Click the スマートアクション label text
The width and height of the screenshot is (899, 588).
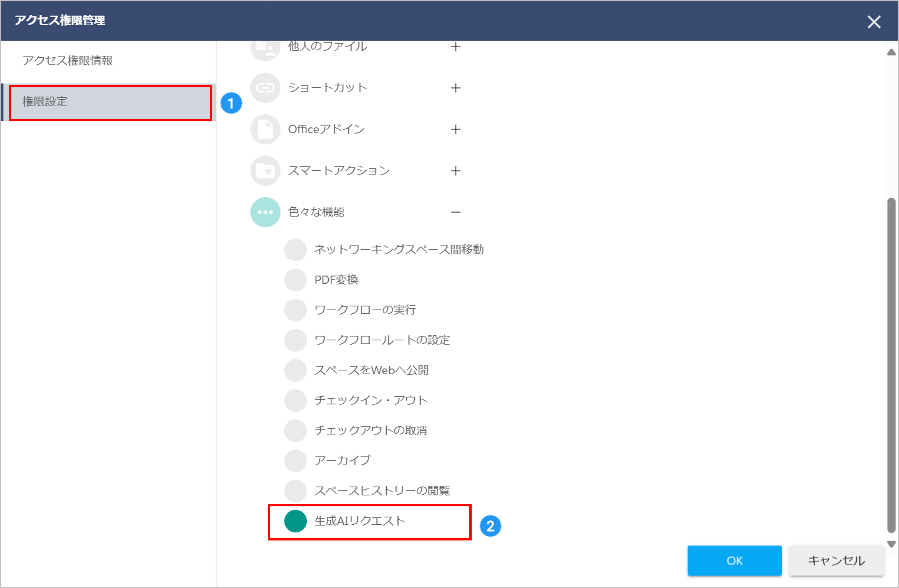pos(339,171)
